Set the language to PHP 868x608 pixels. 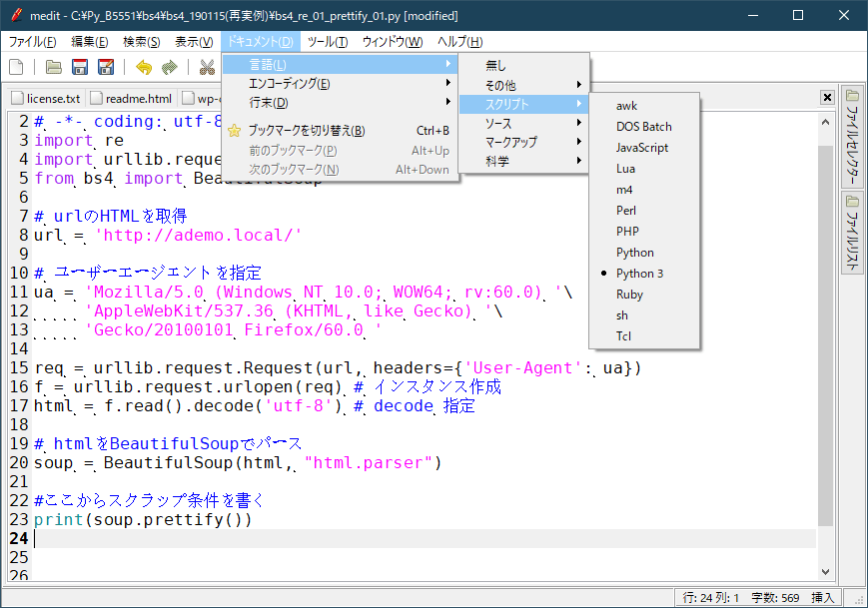tap(644, 232)
